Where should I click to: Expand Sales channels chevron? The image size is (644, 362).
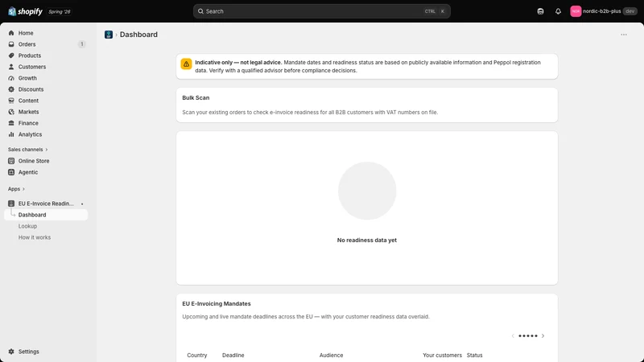tap(47, 150)
